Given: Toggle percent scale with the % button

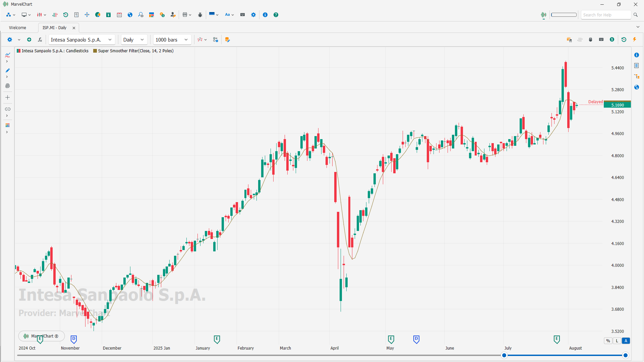Looking at the screenshot, I should coord(608,341).
